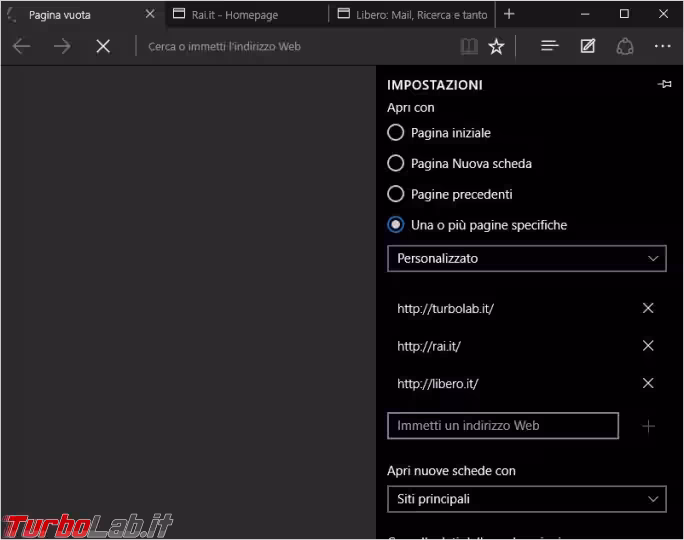Switch to the Libero: Mail tab

pyautogui.click(x=412, y=14)
